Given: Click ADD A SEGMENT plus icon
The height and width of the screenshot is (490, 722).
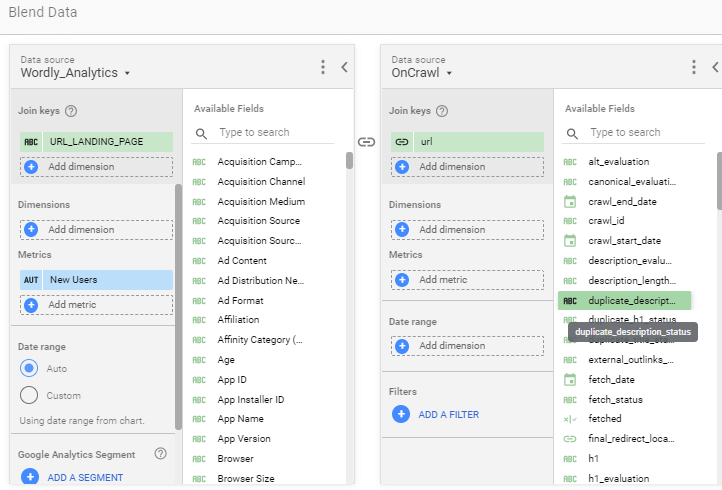Looking at the screenshot, I should [30, 477].
